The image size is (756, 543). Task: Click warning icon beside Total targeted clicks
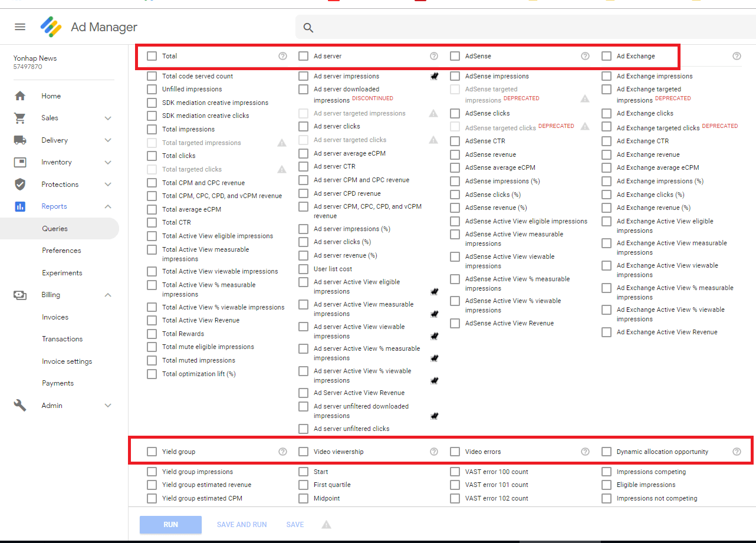click(282, 169)
